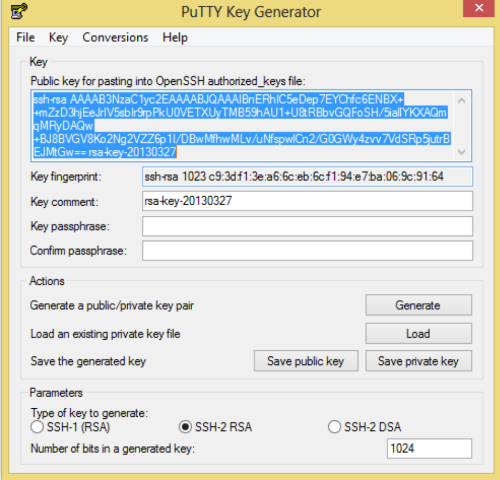Click the 'Number of bits in a generated key:' label
Screen dimensions: 500x480
(x=113, y=449)
